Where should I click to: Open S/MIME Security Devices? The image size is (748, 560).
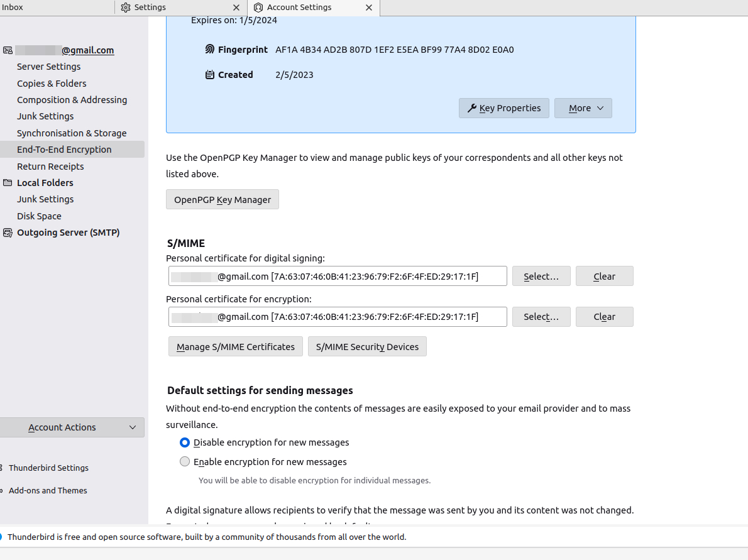pyautogui.click(x=367, y=347)
